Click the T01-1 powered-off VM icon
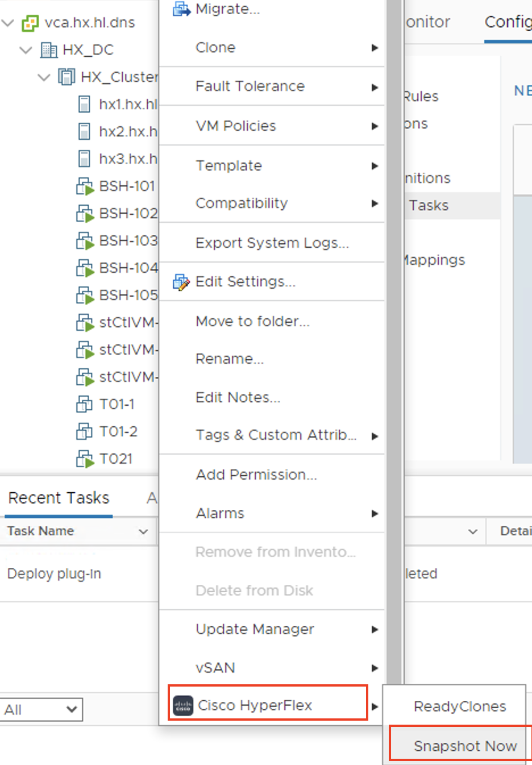532x765 pixels. point(84,404)
